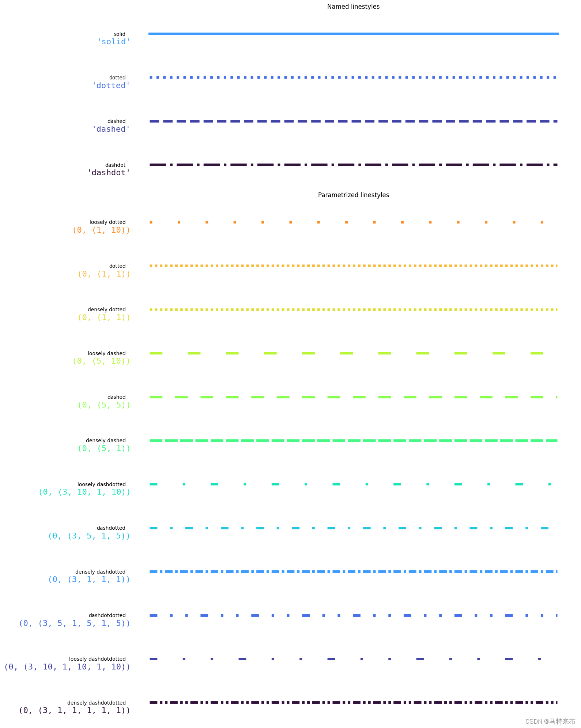Select the (0, (3, 5, 1, 5)) tuple

[x=89, y=536]
